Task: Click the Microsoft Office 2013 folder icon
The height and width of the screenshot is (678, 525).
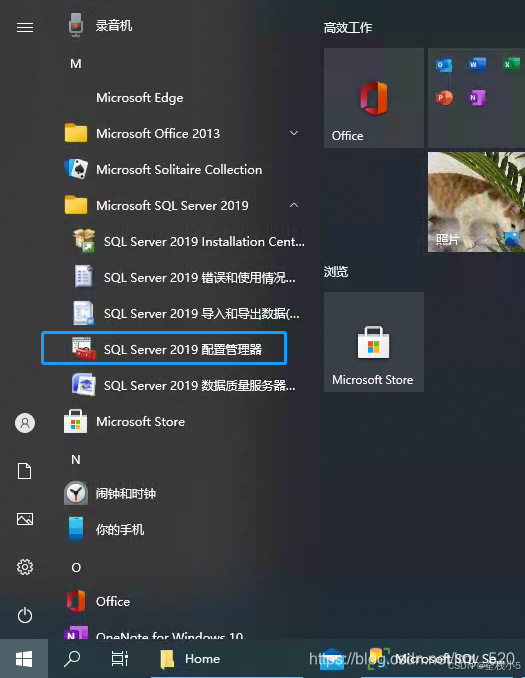Action: (x=76, y=133)
